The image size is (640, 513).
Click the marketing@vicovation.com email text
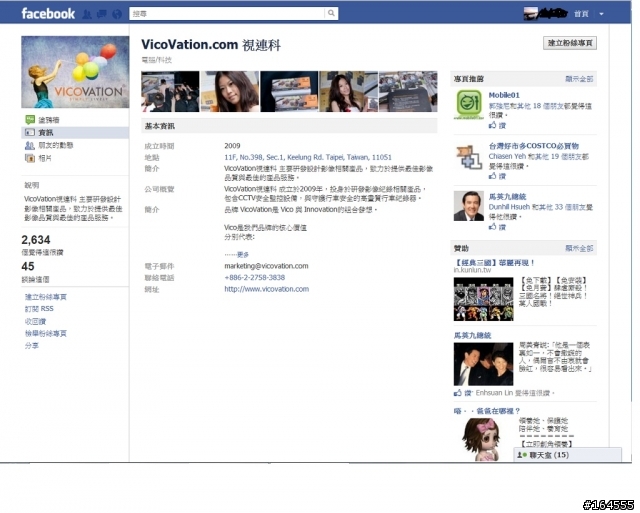tap(266, 266)
